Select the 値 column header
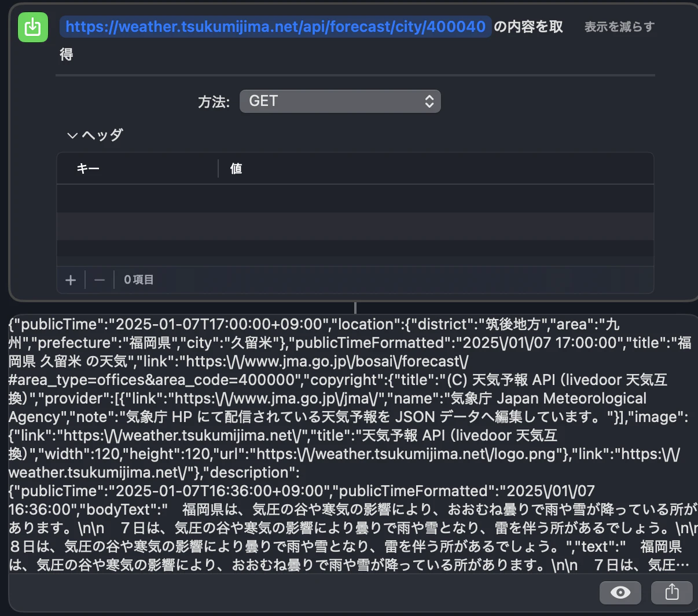Viewport: 698px width, 616px height. (236, 168)
